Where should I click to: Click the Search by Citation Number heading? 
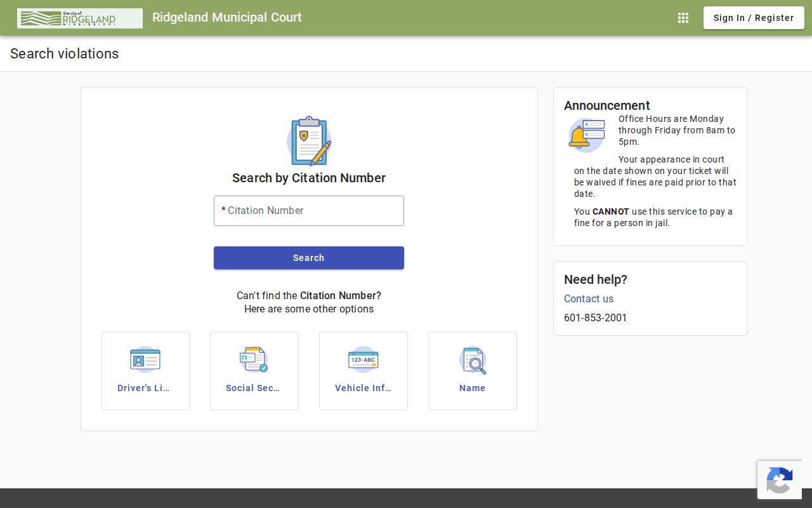point(309,178)
